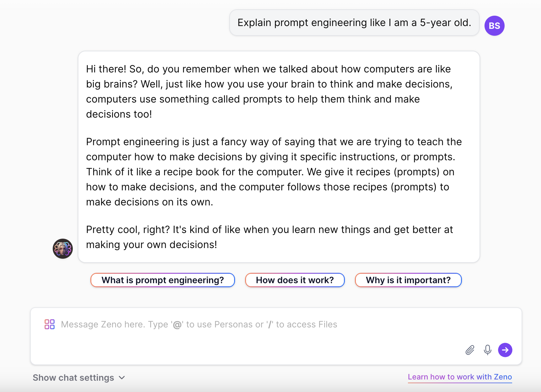This screenshot has width=541, height=392.
Task: Click the Zeno assistant avatar
Action: (x=63, y=249)
